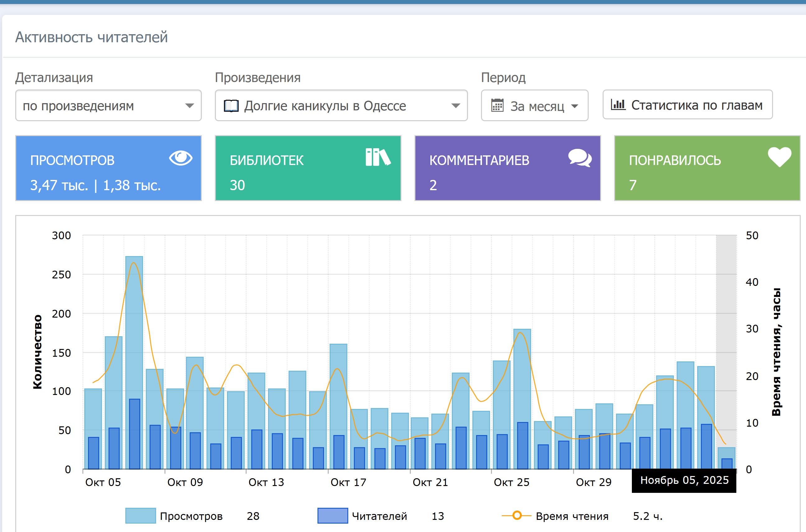Toggle the Время чтения line via its legend label

point(572,516)
